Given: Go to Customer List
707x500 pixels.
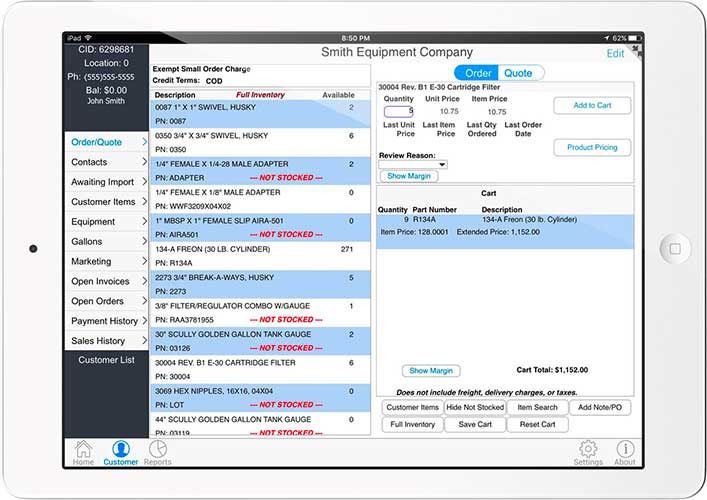Looking at the screenshot, I should 106,360.
